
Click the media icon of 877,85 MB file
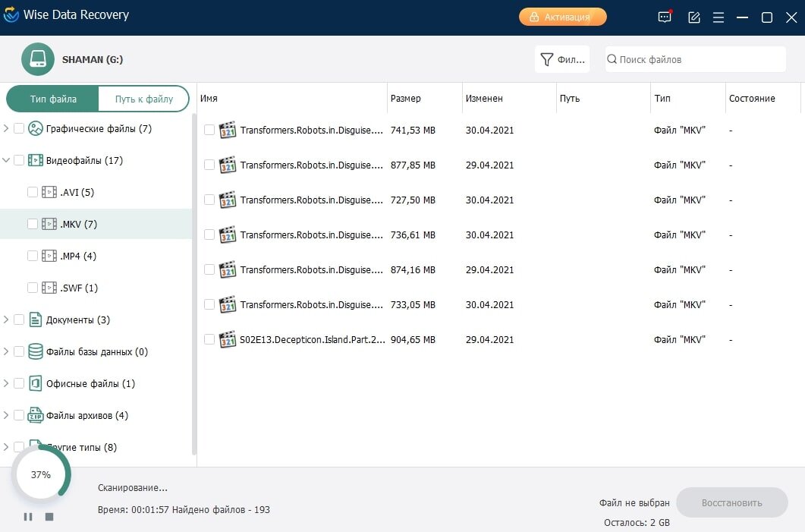pyautogui.click(x=228, y=165)
